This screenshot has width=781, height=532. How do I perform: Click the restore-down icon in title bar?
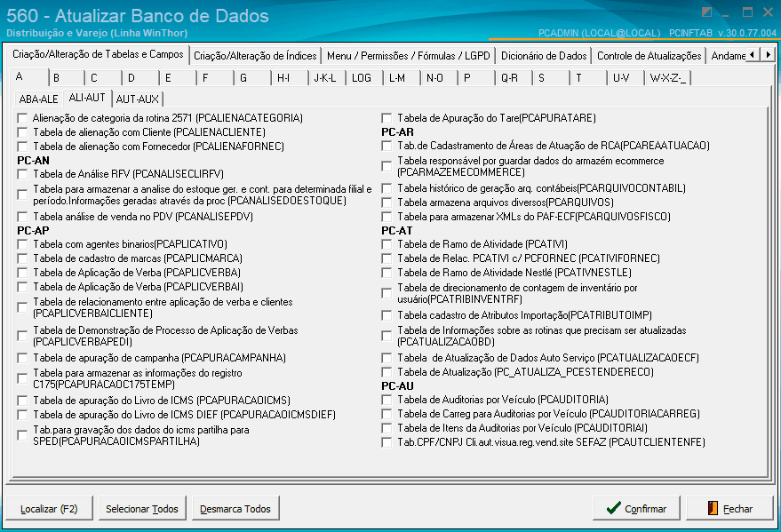point(706,12)
